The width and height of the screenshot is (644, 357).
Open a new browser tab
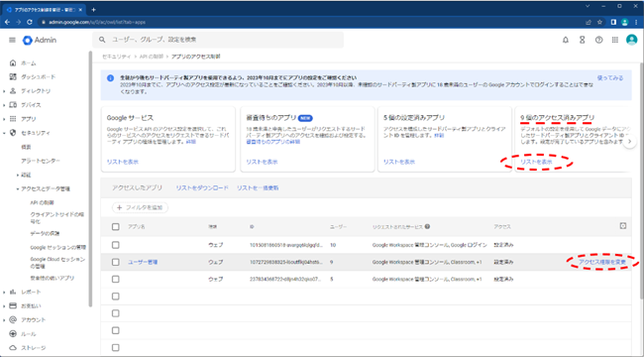coord(94,10)
